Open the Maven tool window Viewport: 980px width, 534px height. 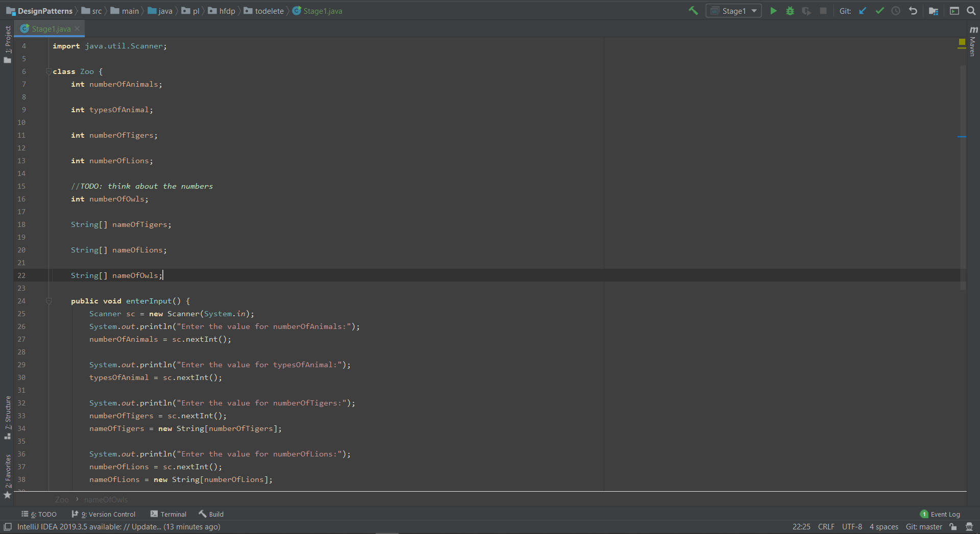click(x=973, y=41)
